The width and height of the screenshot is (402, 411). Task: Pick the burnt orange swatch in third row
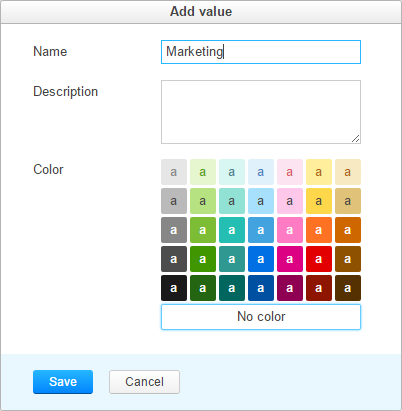click(x=348, y=230)
